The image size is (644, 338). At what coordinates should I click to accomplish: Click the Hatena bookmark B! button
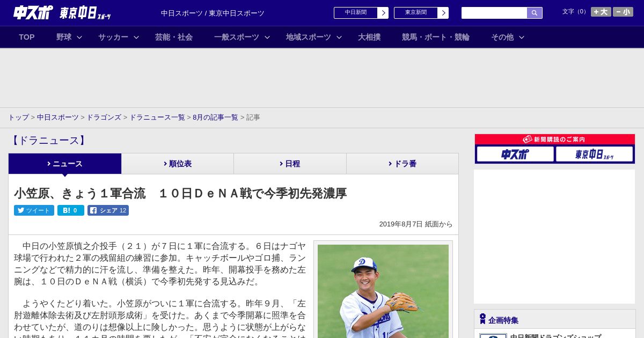click(71, 210)
